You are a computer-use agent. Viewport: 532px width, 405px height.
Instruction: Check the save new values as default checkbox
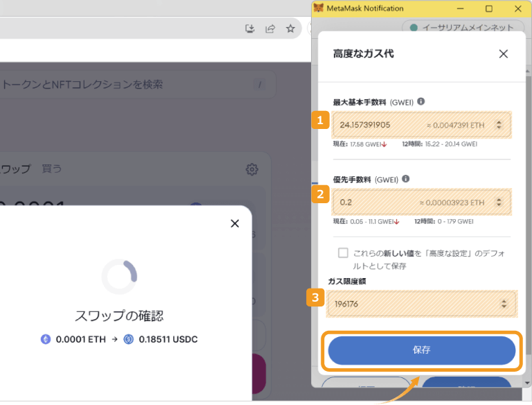343,253
